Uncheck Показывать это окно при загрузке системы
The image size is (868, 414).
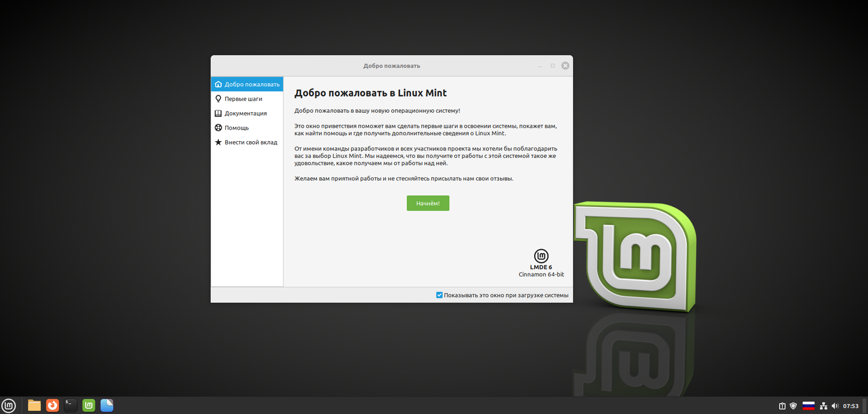coord(439,295)
